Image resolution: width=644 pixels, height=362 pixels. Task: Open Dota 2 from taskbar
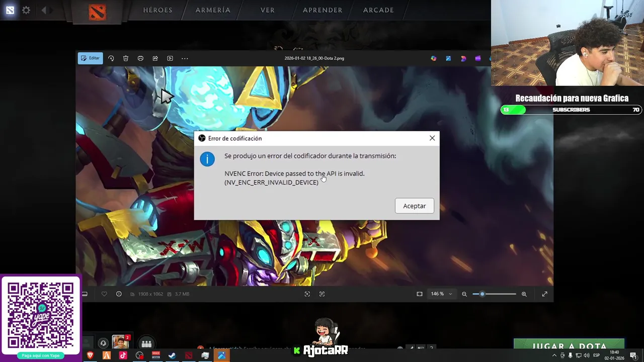[x=189, y=356]
